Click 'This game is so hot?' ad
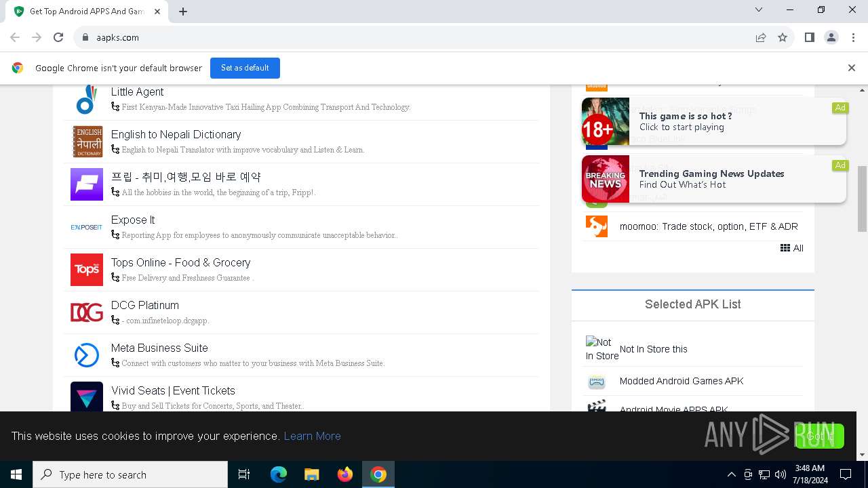 point(714,121)
